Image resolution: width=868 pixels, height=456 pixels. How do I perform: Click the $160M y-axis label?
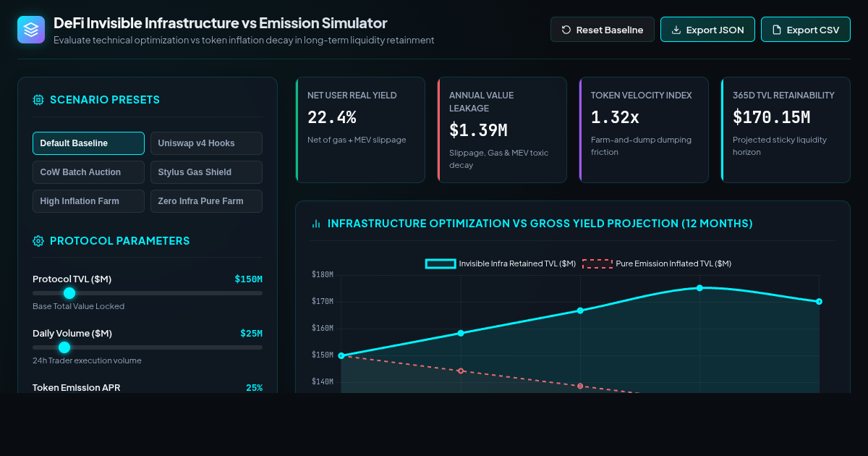[x=323, y=328]
